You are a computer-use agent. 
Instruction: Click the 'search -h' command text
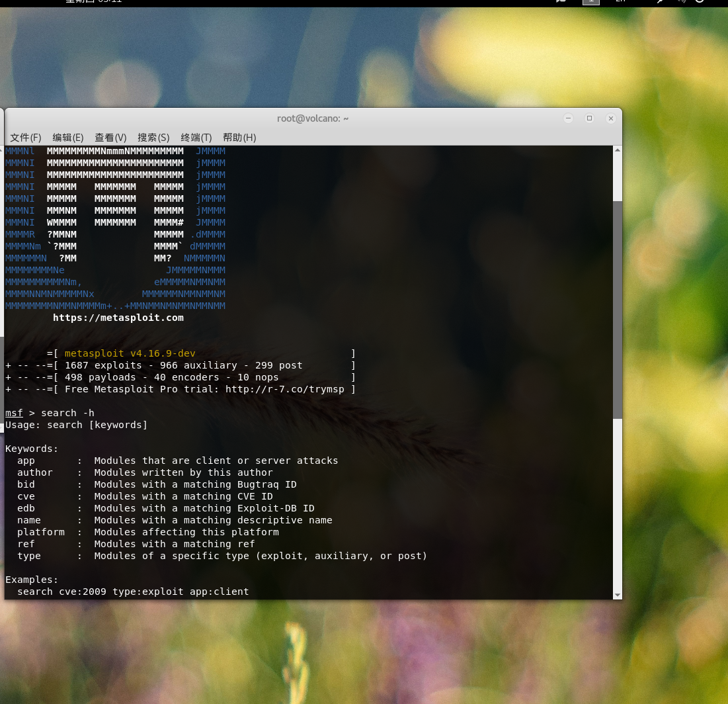[68, 413]
